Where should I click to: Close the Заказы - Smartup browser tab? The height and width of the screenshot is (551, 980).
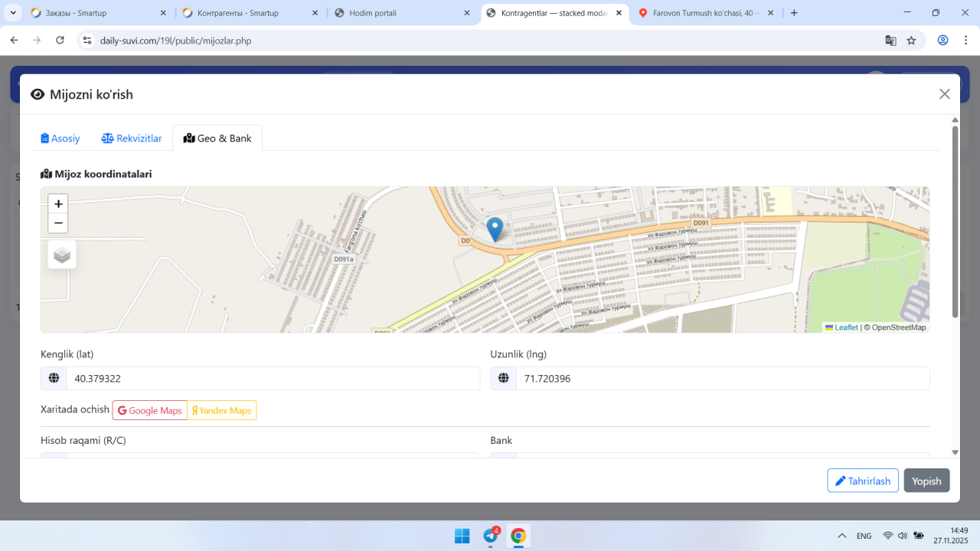pyautogui.click(x=162, y=13)
